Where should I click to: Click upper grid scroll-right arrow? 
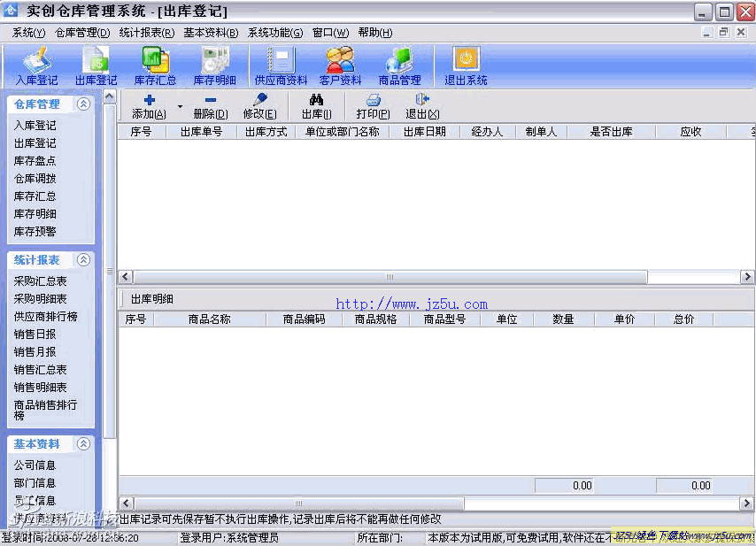click(747, 277)
